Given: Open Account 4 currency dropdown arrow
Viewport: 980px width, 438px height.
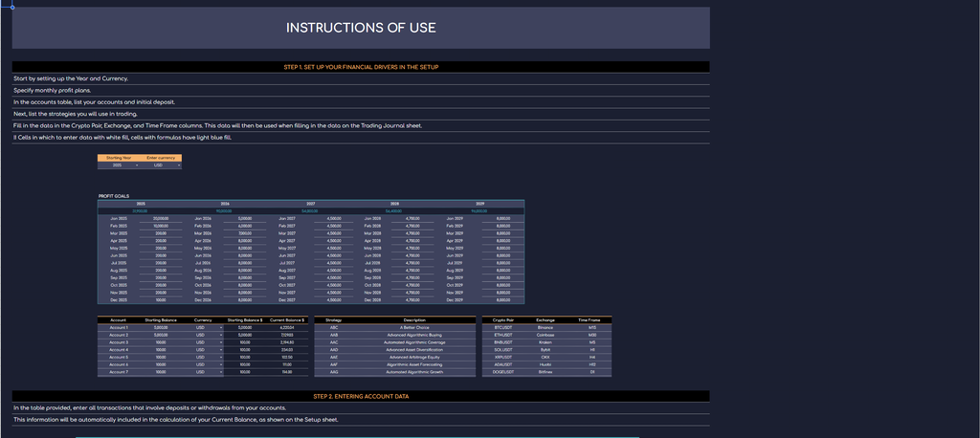Looking at the screenshot, I should point(221,350).
